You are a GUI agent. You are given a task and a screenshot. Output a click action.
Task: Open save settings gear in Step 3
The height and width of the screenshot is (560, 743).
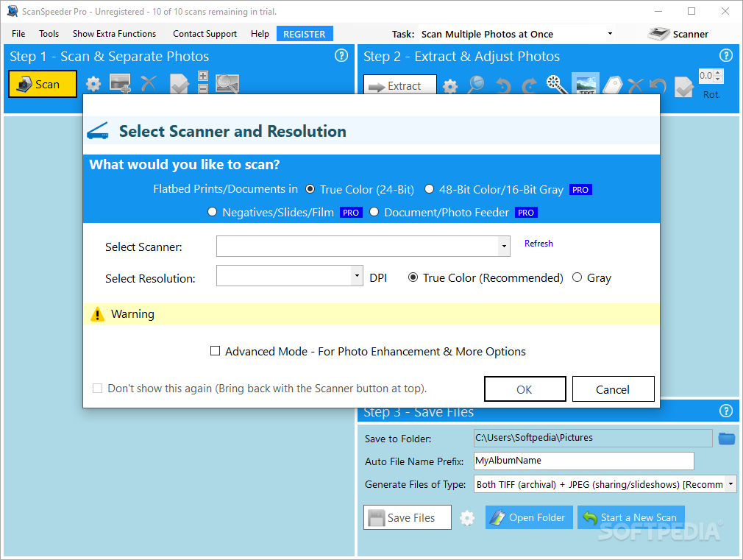(466, 518)
